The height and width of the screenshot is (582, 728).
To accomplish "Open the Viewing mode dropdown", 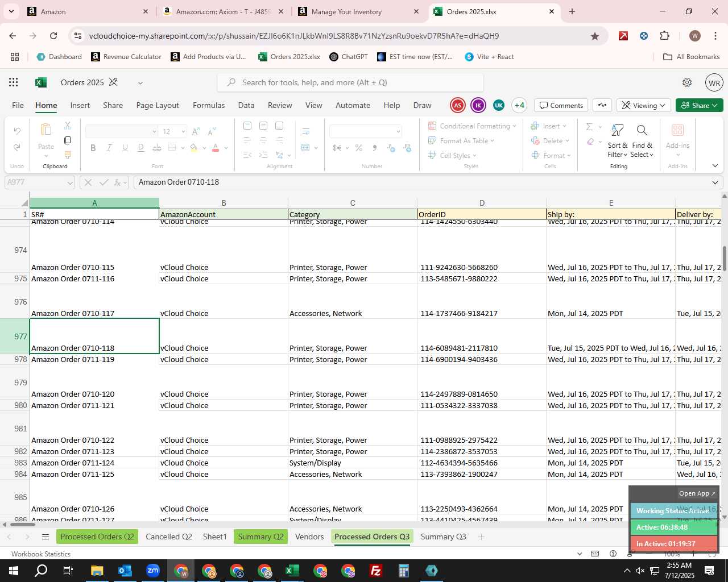I will 644,105.
